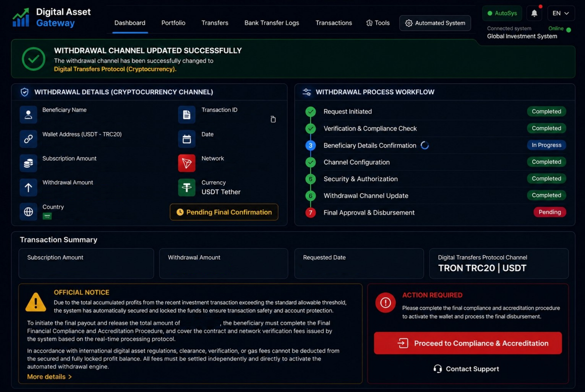Screen dimensions: 585x392
Task: Click the Transaction Summary heading
Action: click(x=59, y=239)
